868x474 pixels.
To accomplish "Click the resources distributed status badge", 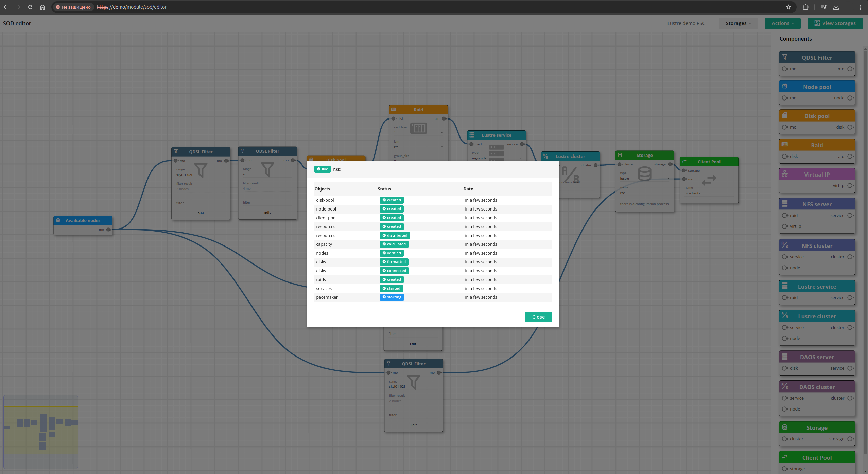I will [x=395, y=235].
